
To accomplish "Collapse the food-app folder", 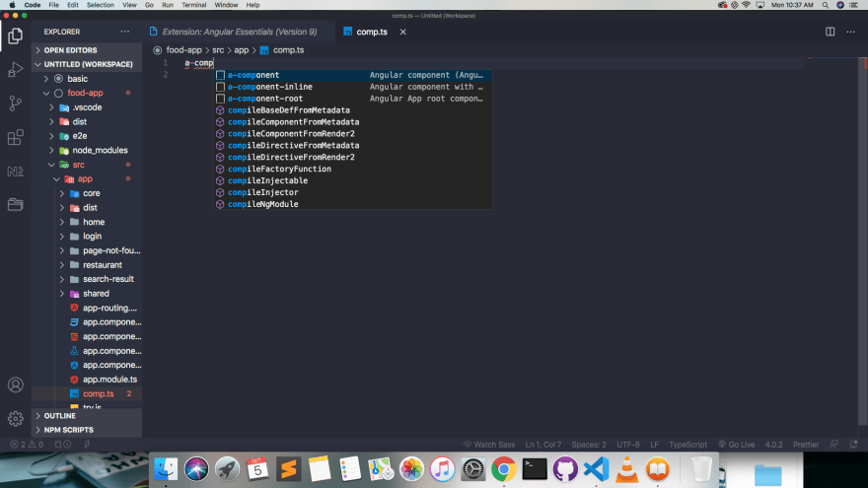I will coord(87,93).
